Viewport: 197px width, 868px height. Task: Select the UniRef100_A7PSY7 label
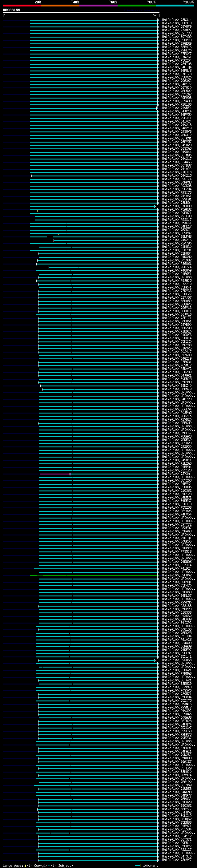coord(177,54)
